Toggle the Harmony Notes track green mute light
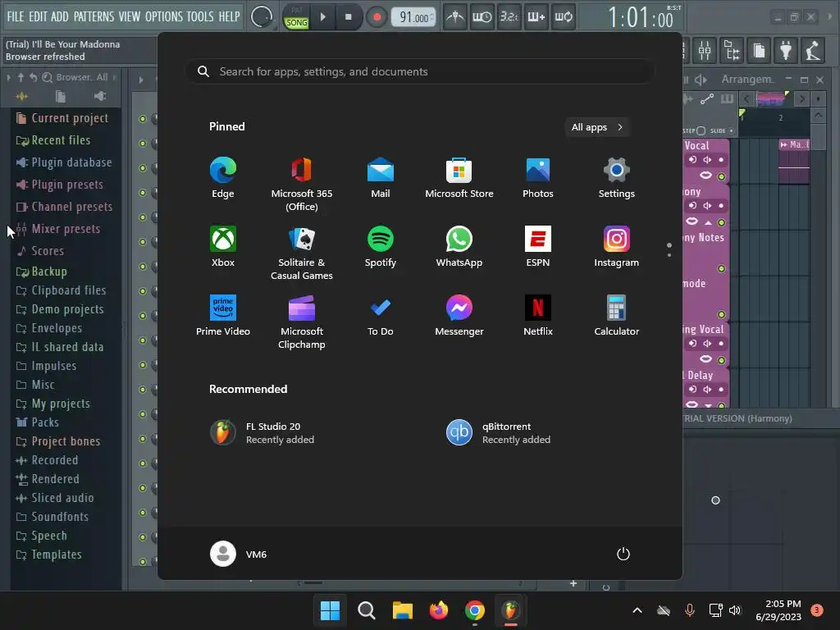The image size is (840, 630). pyautogui.click(x=722, y=269)
